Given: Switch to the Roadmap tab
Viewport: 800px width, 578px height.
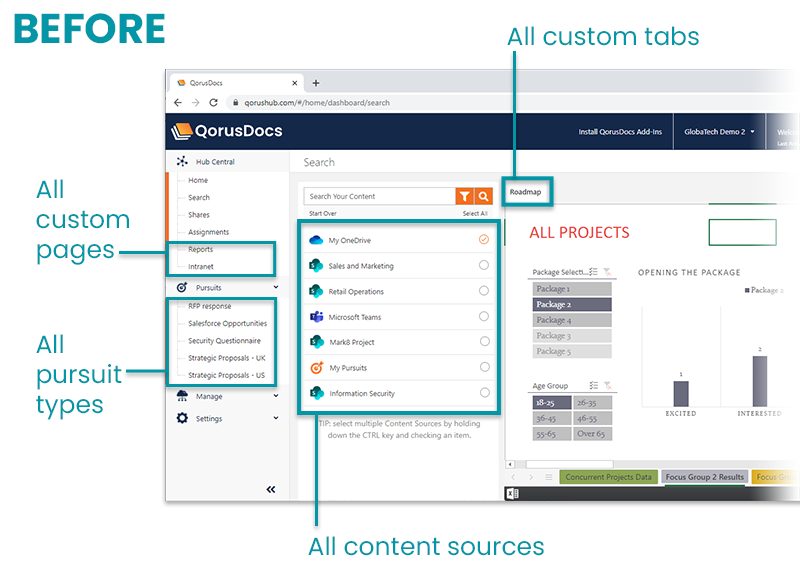Looking at the screenshot, I should click(x=526, y=191).
